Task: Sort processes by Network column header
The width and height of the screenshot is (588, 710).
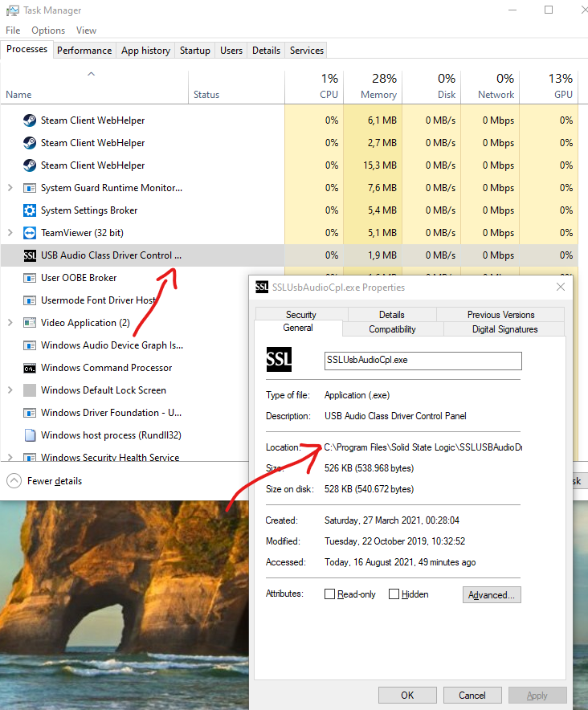Action: tap(490, 86)
